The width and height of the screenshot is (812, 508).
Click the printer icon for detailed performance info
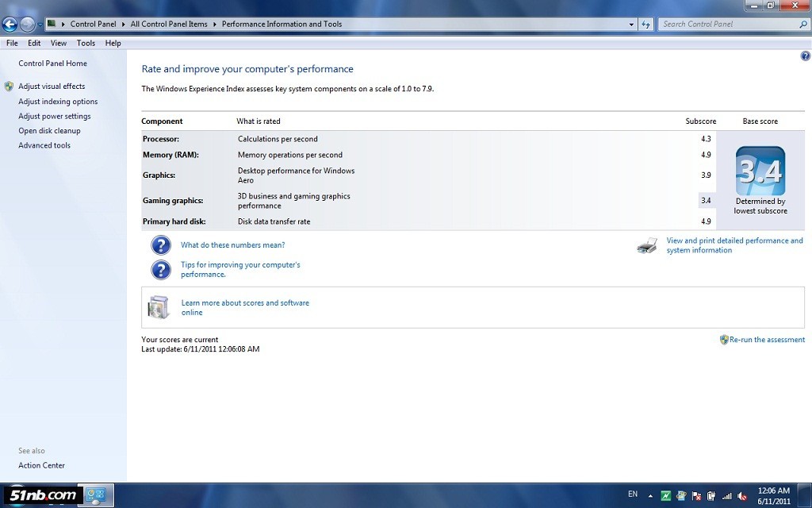pyautogui.click(x=647, y=245)
